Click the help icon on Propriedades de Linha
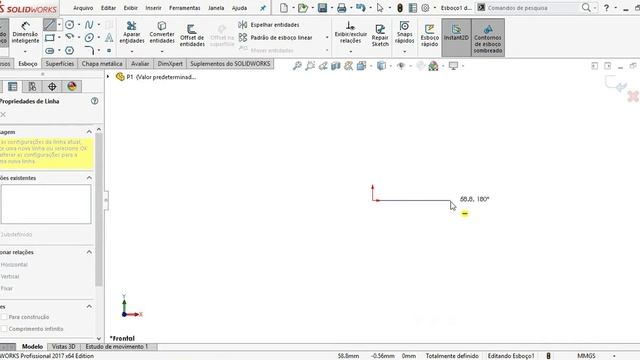The image size is (640, 360). (95, 101)
